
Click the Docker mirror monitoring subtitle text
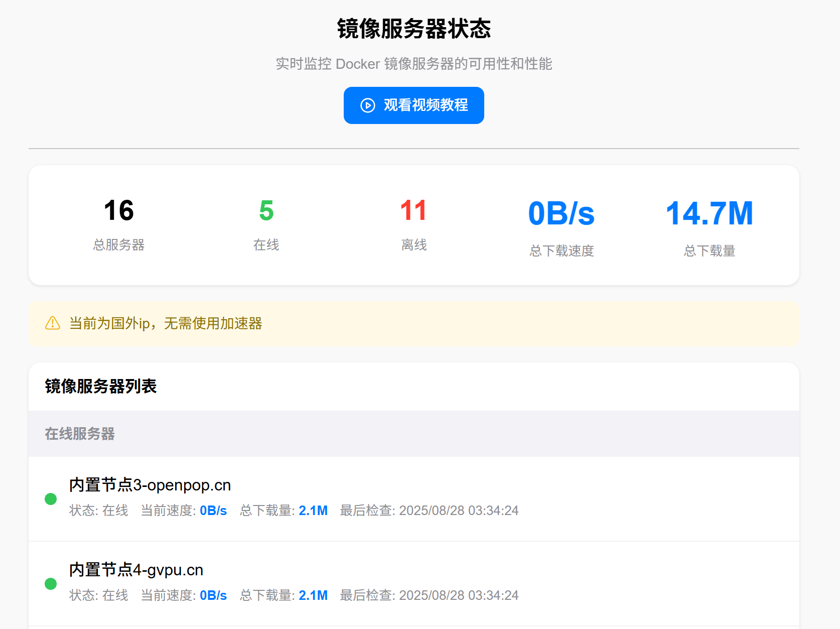pos(413,64)
